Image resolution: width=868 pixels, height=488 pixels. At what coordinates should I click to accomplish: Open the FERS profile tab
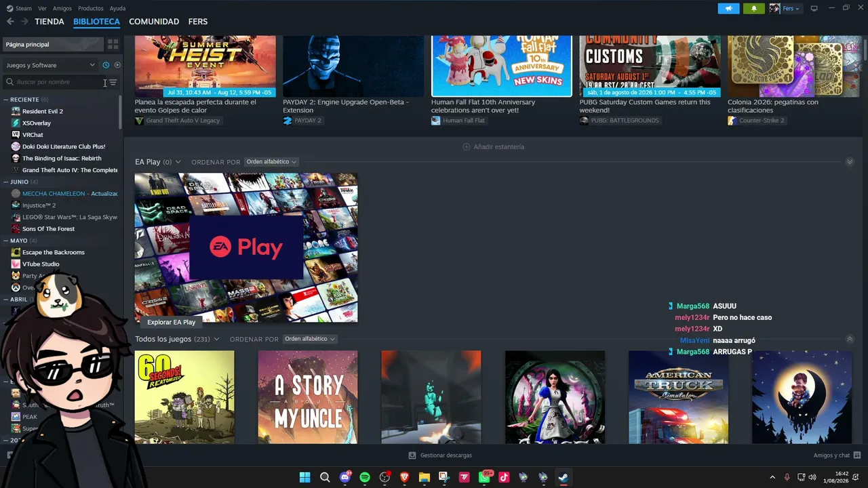click(x=198, y=22)
